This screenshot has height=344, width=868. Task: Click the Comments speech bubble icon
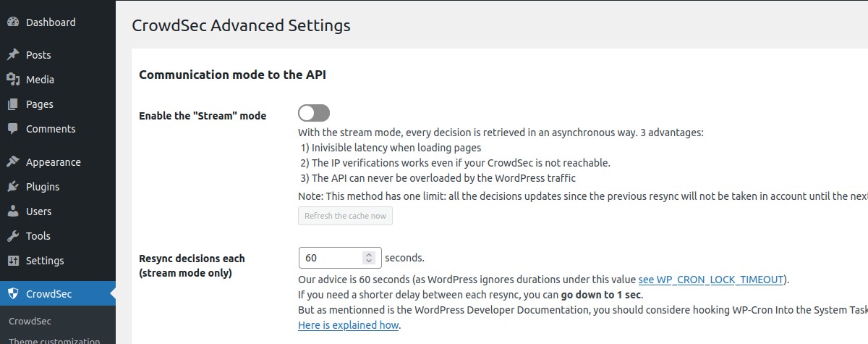(13, 129)
